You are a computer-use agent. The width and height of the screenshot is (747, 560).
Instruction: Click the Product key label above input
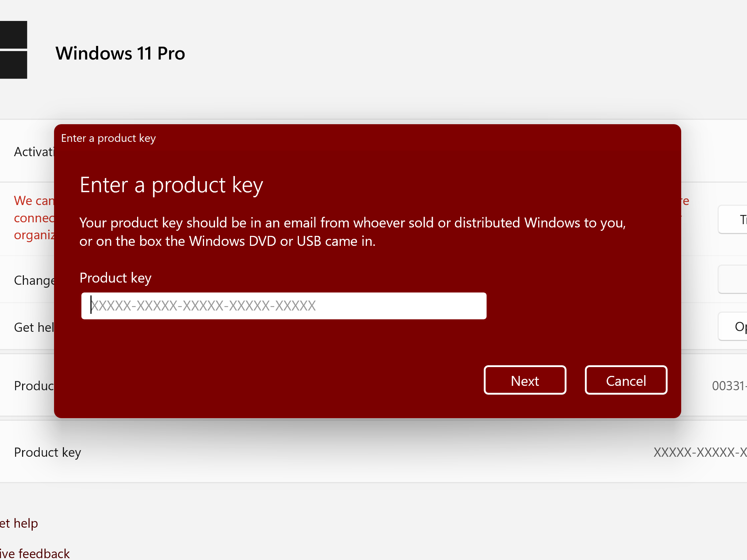coord(115,278)
